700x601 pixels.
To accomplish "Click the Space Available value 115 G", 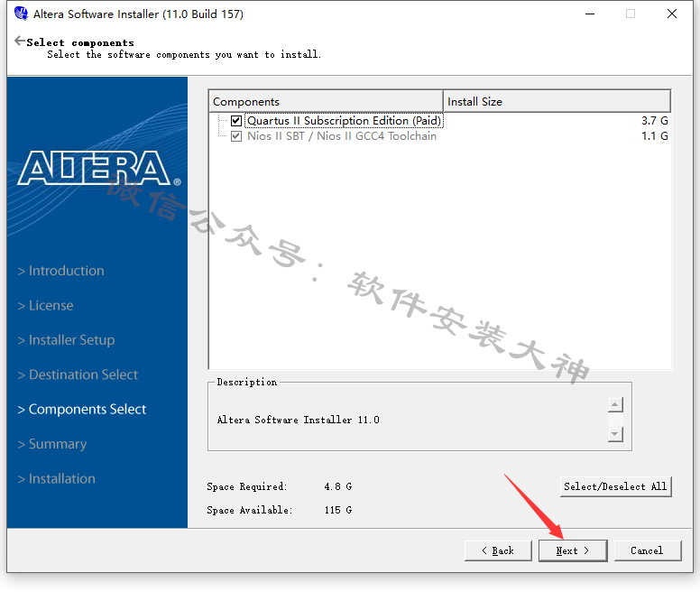I will pyautogui.click(x=338, y=510).
